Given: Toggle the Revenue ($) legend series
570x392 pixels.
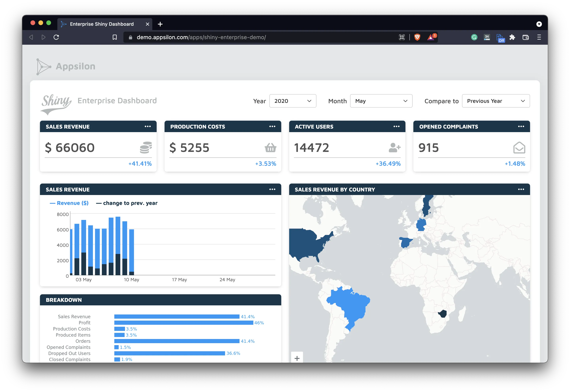Looking at the screenshot, I should click(x=69, y=203).
